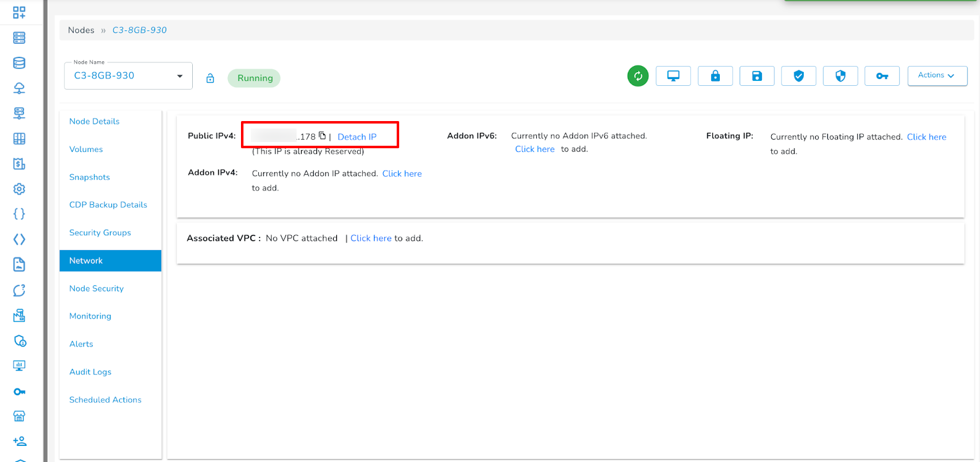Screen dimensions: 980x462
Task: Open the console monitor icon button
Action: (673, 76)
